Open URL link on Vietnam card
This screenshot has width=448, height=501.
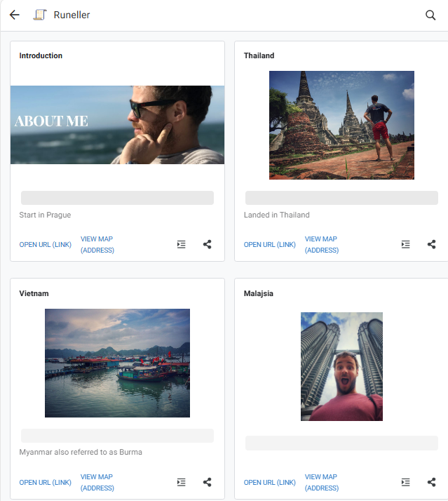46,483
